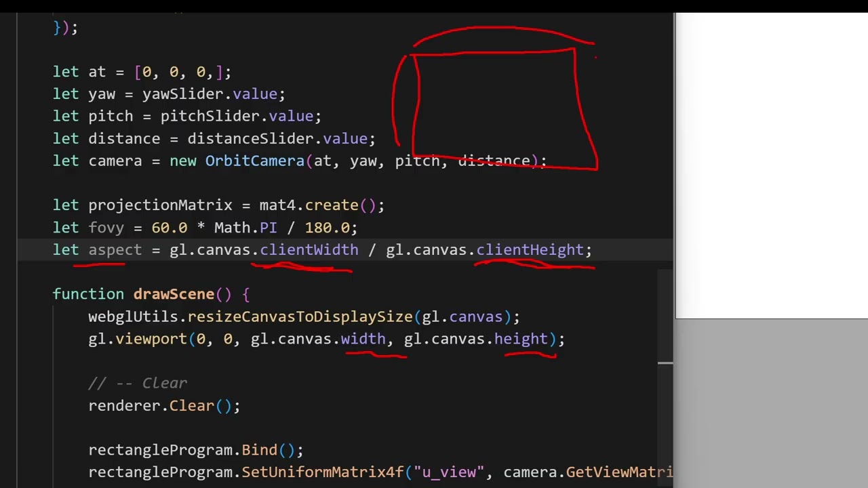Click the 60.0 value in fovy line
Viewport: 868px width, 488px height.
tap(170, 228)
